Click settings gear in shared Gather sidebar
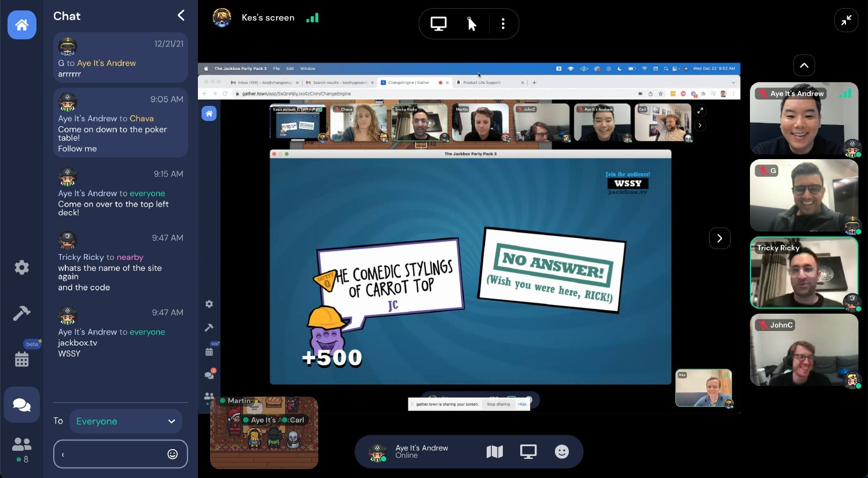 (209, 304)
